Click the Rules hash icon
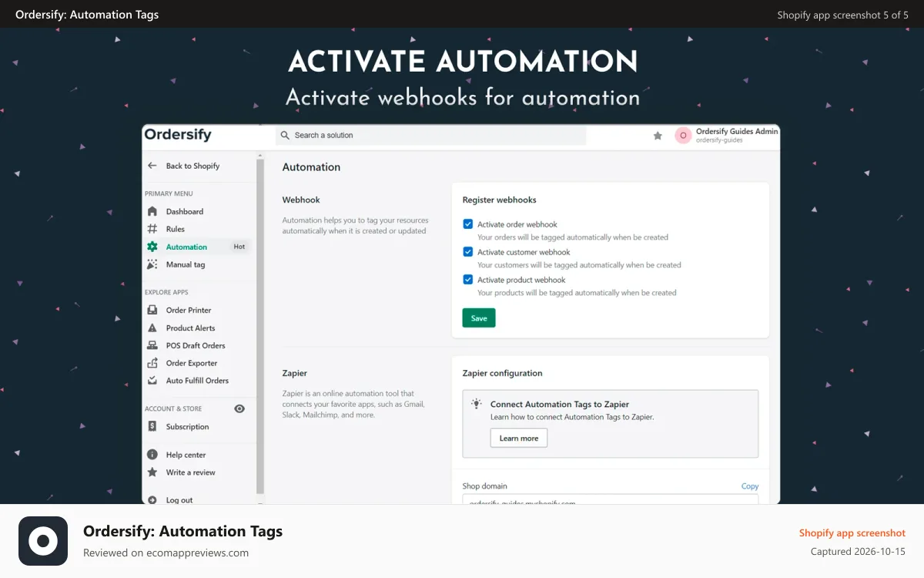924x578 pixels. pos(152,229)
